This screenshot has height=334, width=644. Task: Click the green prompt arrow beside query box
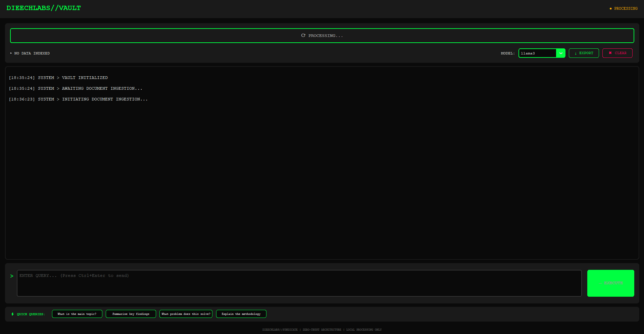12,276
